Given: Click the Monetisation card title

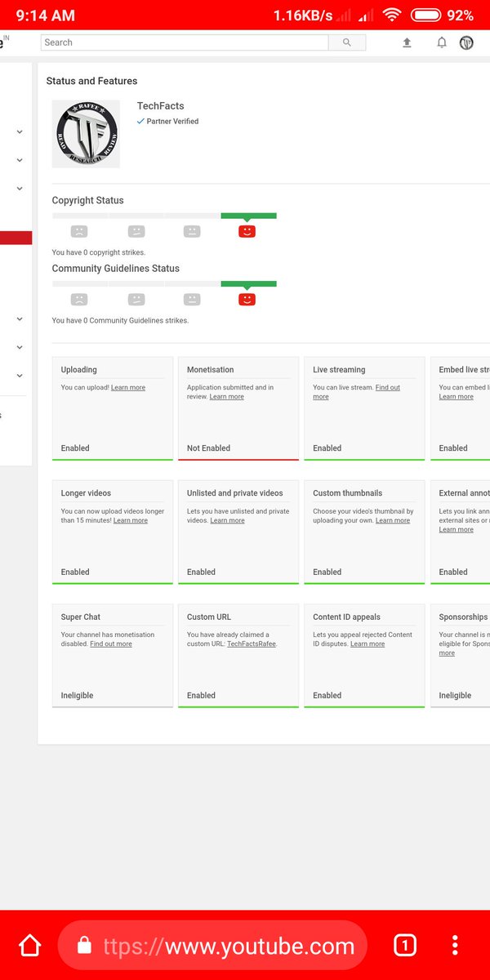Looking at the screenshot, I should pyautogui.click(x=210, y=370).
